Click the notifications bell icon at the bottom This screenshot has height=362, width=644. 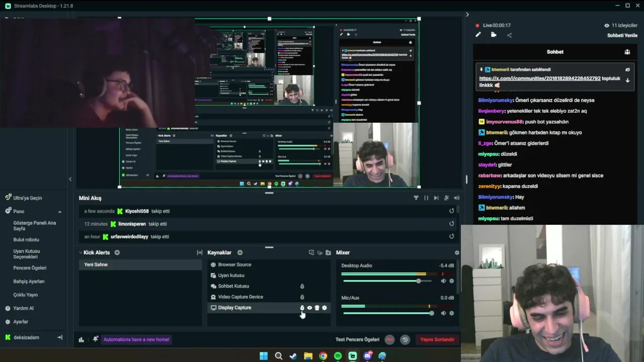[96, 339]
